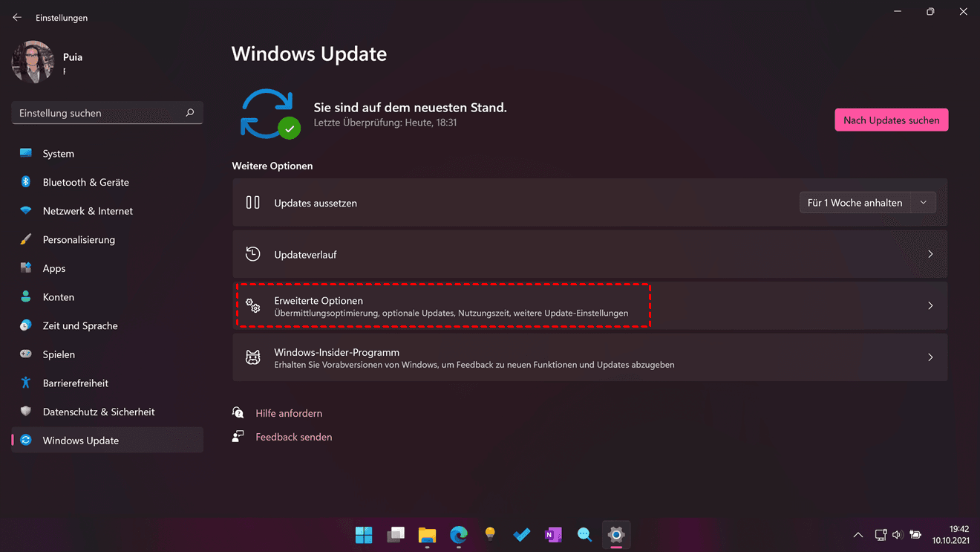
Task: Expand the Updateverlauf row chevron
Action: 930,254
